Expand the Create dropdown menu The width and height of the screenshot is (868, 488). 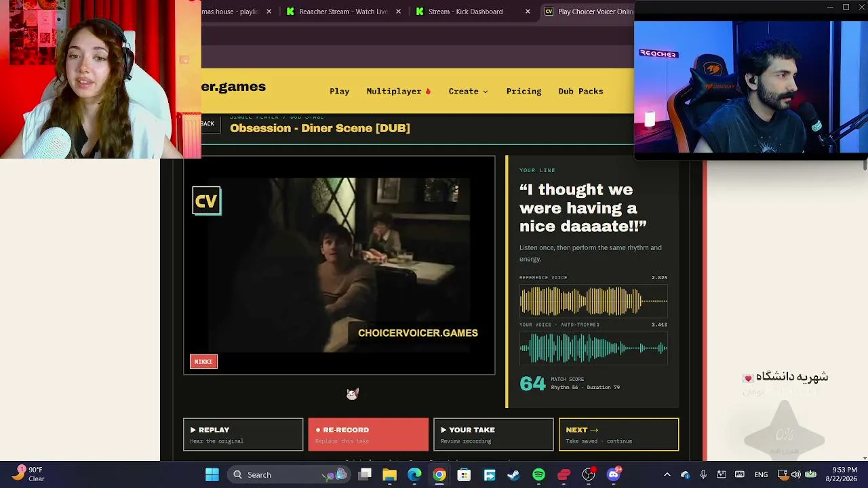pyautogui.click(x=468, y=91)
